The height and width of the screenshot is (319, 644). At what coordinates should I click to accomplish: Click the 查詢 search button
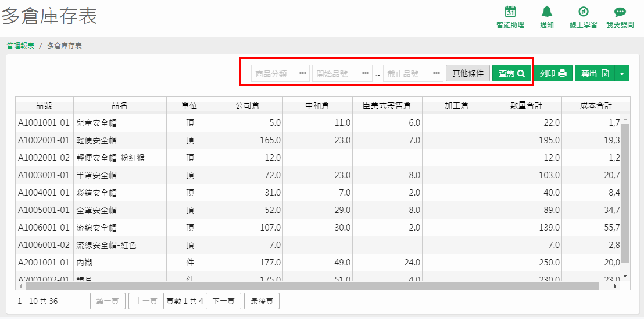click(511, 73)
